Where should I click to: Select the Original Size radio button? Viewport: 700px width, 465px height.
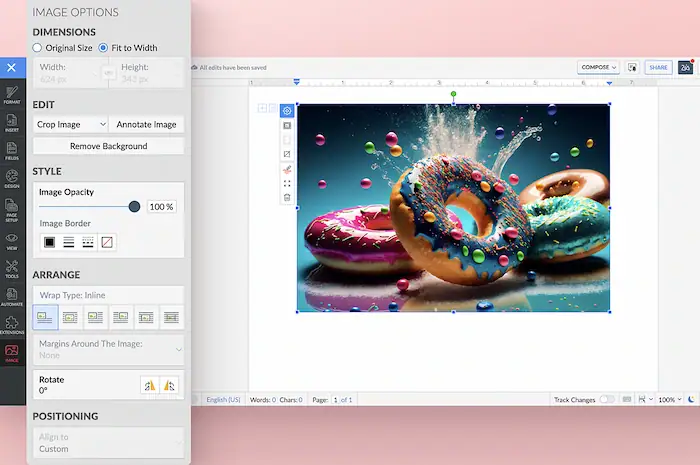click(38, 47)
